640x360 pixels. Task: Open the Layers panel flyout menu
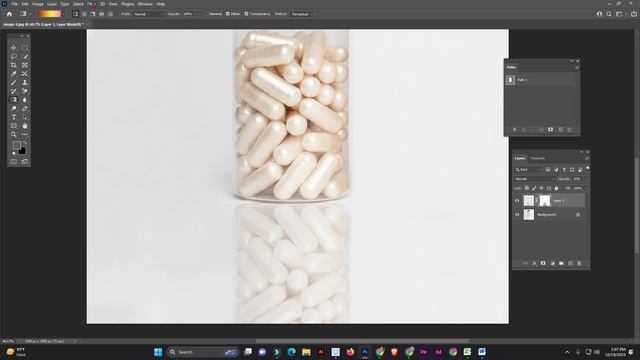pos(587,158)
